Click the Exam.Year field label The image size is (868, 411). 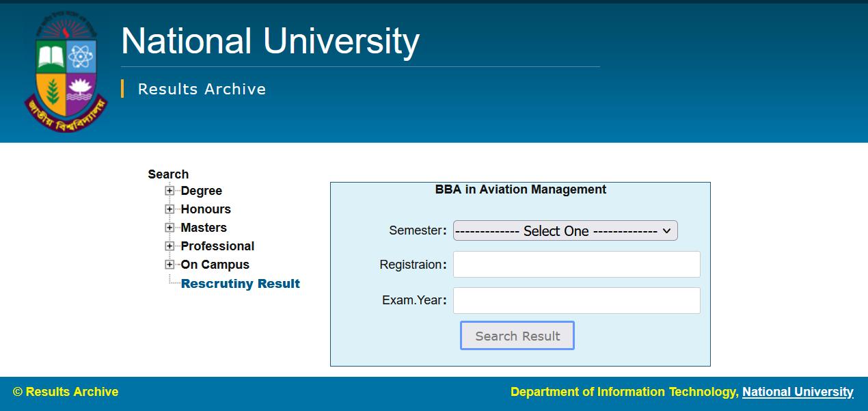coord(414,300)
